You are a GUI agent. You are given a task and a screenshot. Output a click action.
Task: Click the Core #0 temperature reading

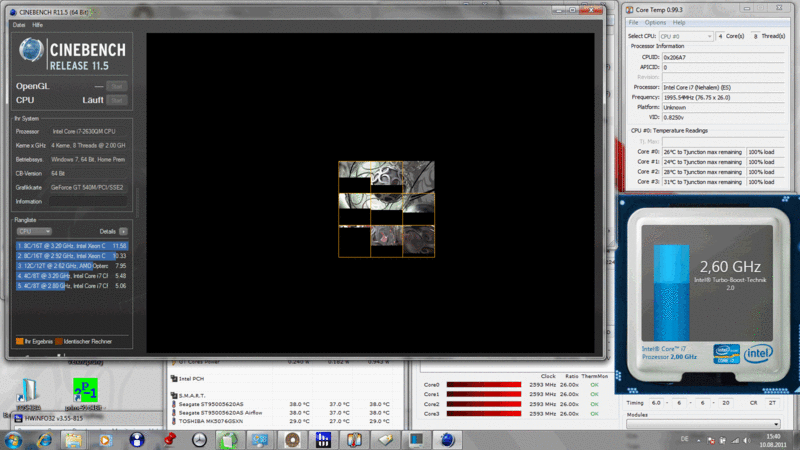(703, 152)
